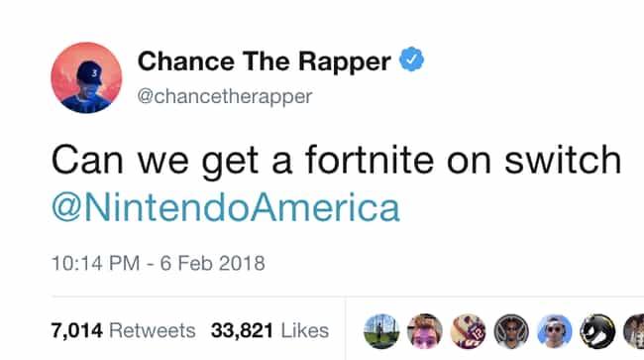
Task: Click the blue verified badge
Action: click(411, 60)
